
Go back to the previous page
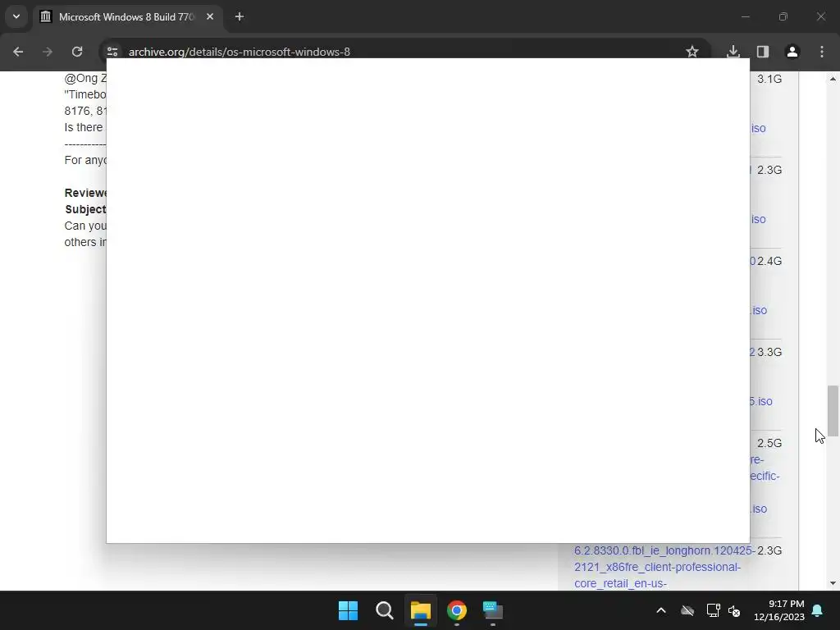click(18, 52)
